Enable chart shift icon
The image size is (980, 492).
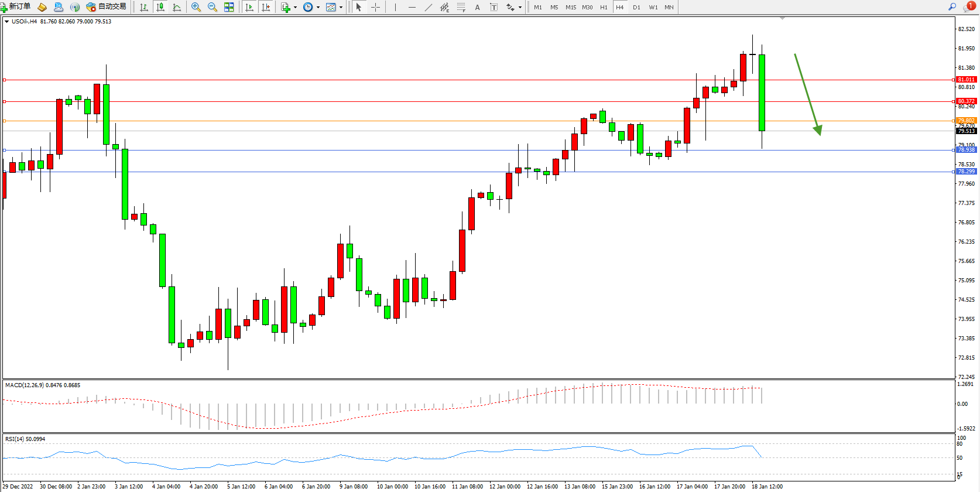click(266, 7)
